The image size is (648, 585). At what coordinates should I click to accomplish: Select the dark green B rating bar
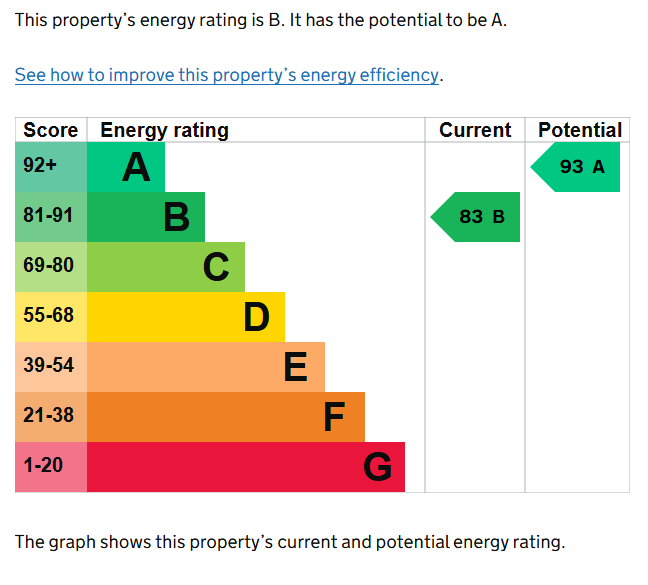point(146,217)
